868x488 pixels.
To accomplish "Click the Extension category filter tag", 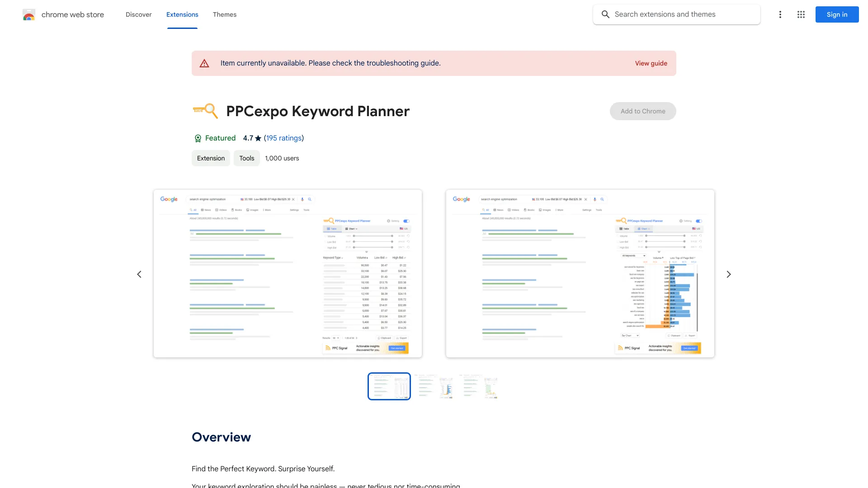I will (x=210, y=158).
